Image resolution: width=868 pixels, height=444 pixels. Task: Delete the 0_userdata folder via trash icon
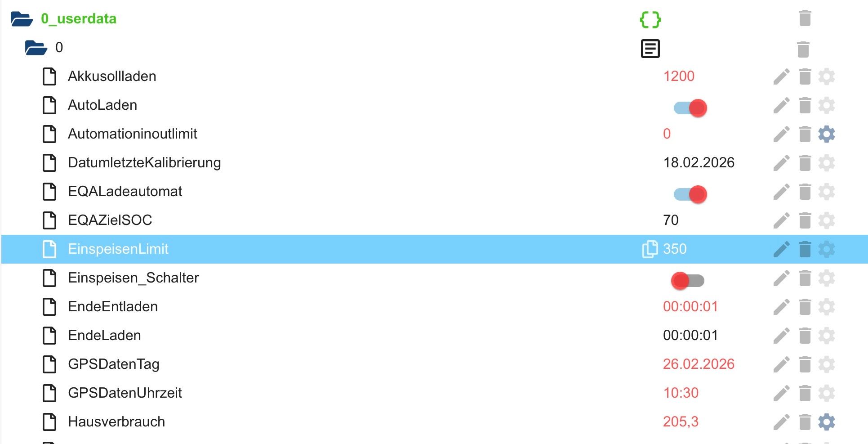click(x=805, y=19)
